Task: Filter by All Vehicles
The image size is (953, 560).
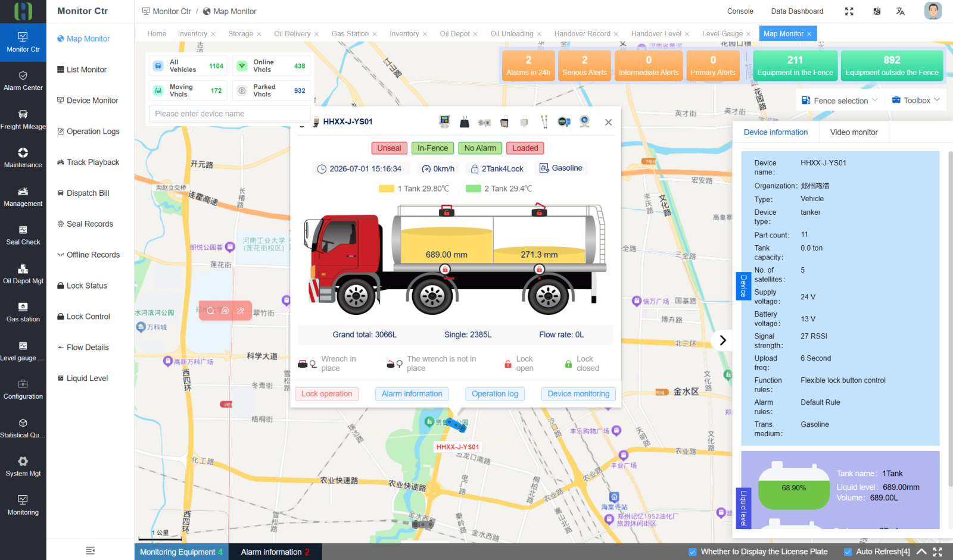Action: pos(188,66)
